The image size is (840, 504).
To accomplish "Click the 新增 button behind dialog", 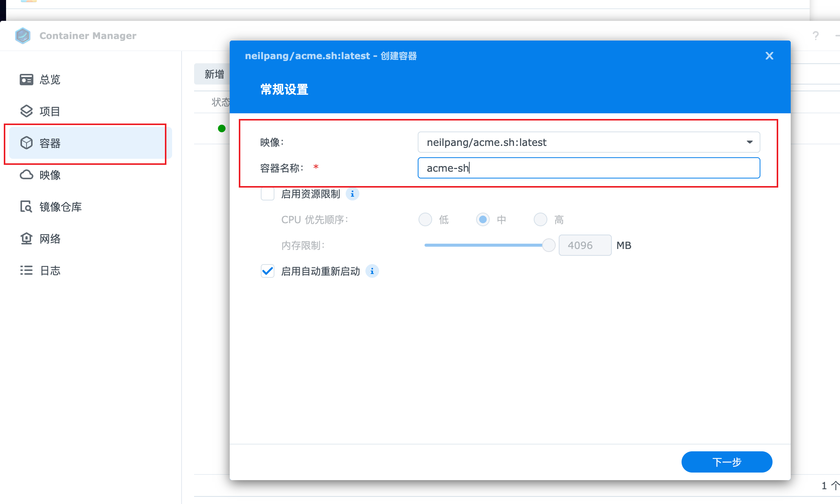I will [x=214, y=74].
